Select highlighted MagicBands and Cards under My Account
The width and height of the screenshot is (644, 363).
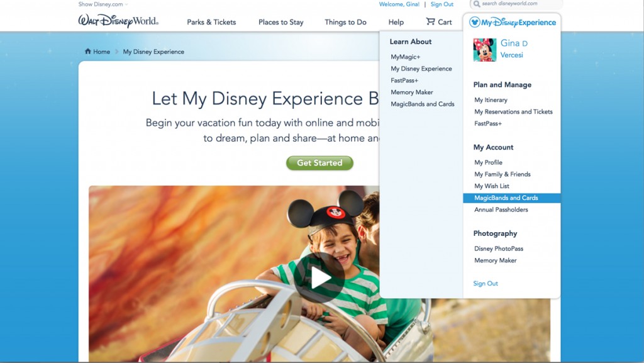click(512, 198)
